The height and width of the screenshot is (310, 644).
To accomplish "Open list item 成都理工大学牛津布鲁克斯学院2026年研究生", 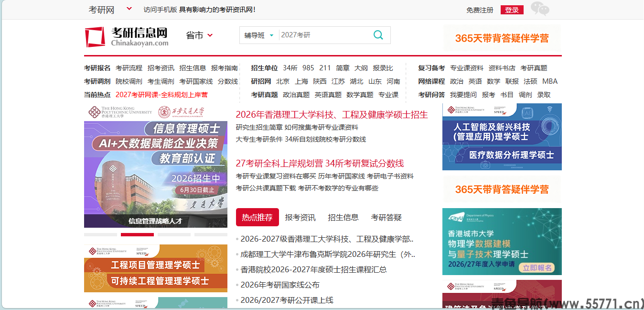I will 328,254.
